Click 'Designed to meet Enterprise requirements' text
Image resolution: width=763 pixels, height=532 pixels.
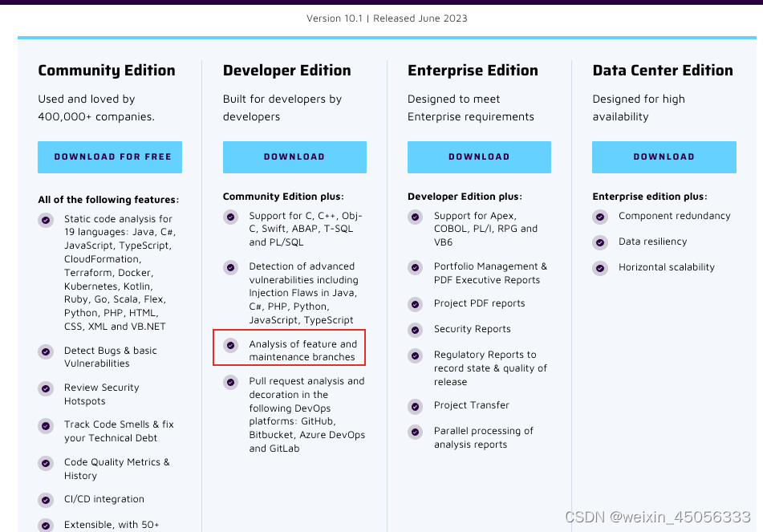tap(470, 108)
